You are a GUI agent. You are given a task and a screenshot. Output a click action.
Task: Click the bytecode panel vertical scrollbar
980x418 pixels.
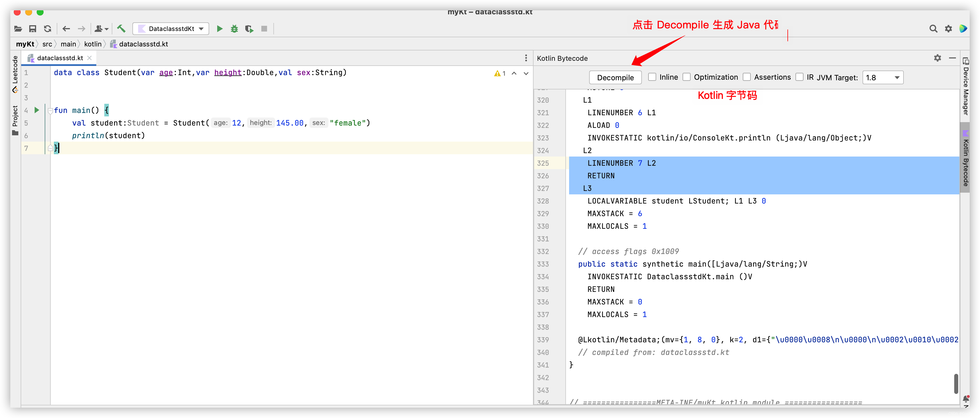[x=956, y=383]
